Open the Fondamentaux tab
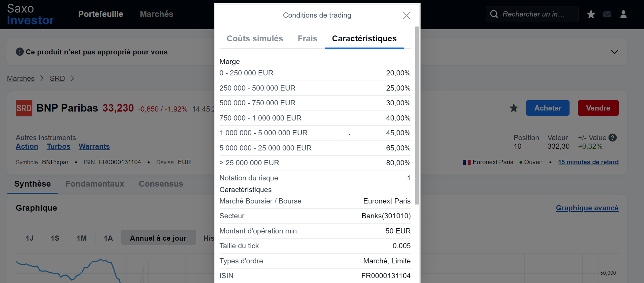644x283 pixels. pyautogui.click(x=95, y=184)
